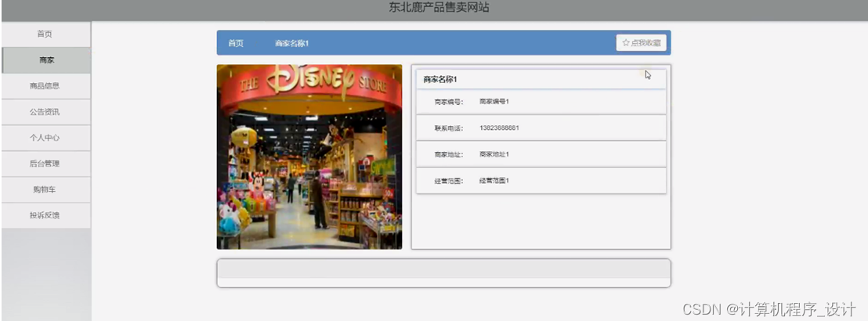This screenshot has height=324, width=868.
Task: Click the empty gray panel below the photo
Action: [x=444, y=273]
